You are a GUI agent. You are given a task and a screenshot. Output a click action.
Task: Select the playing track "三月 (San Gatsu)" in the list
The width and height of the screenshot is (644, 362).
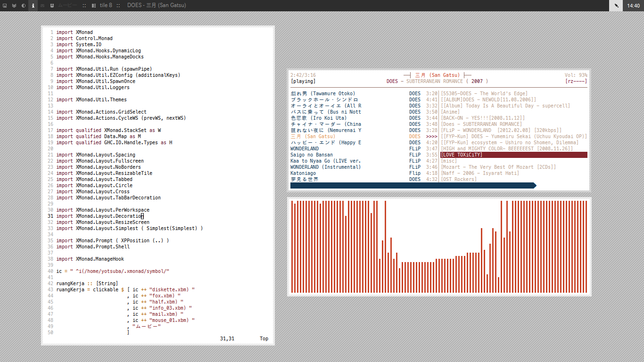(x=313, y=136)
